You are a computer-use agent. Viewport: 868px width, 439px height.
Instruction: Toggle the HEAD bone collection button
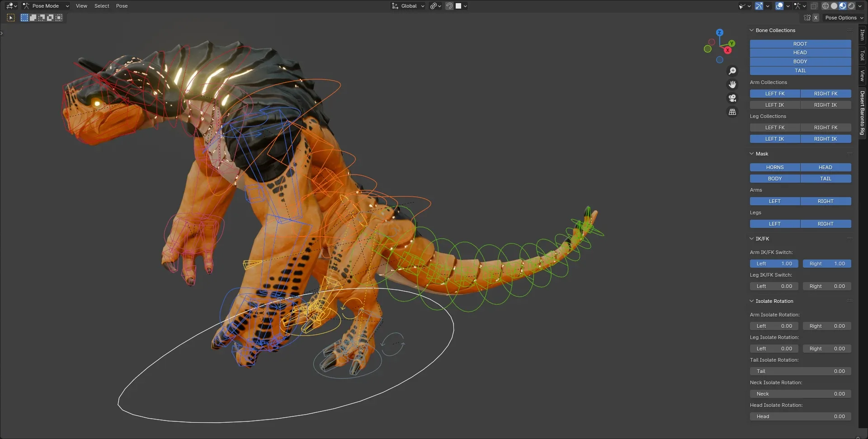coord(800,52)
